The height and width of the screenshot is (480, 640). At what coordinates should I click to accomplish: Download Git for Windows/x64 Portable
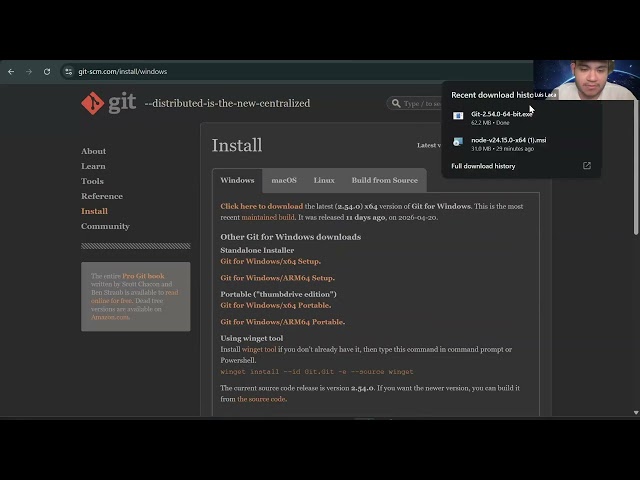(x=276, y=305)
